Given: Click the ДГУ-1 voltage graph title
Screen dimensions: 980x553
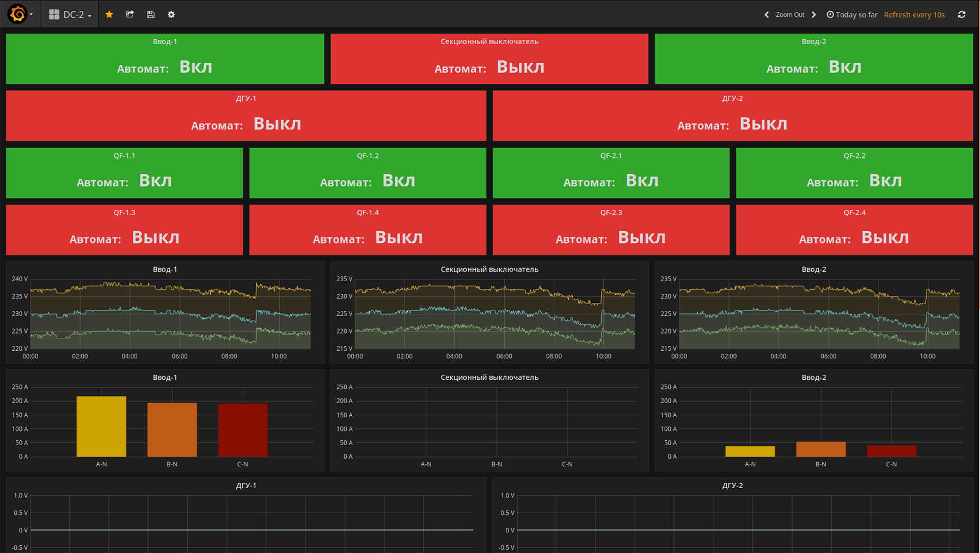Looking at the screenshot, I should tap(246, 485).
